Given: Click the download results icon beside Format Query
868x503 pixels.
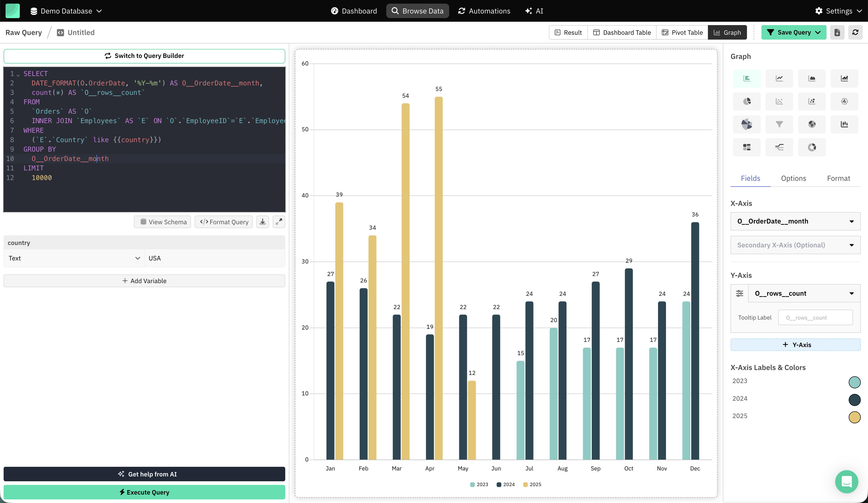Looking at the screenshot, I should pos(263,222).
